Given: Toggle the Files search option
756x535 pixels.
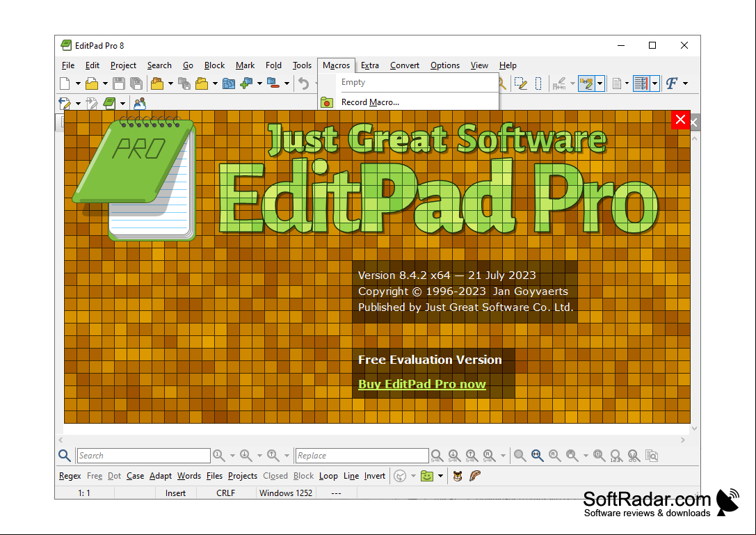Looking at the screenshot, I should point(214,476).
